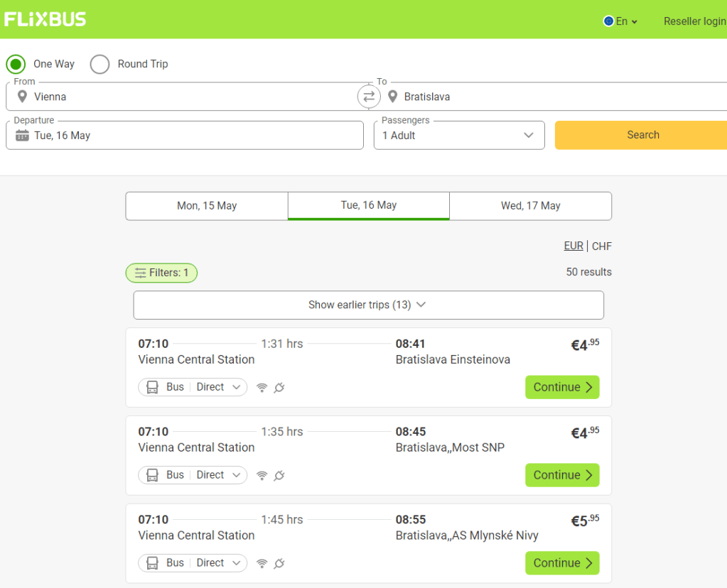Click the location pin next to Vienna

point(22,97)
